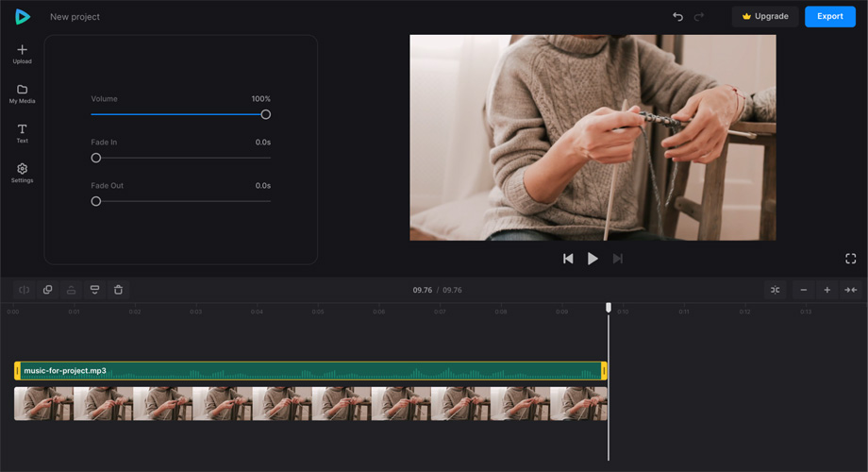Zoom in the timeline
Viewport: 868px width, 472px height.
[x=827, y=290]
